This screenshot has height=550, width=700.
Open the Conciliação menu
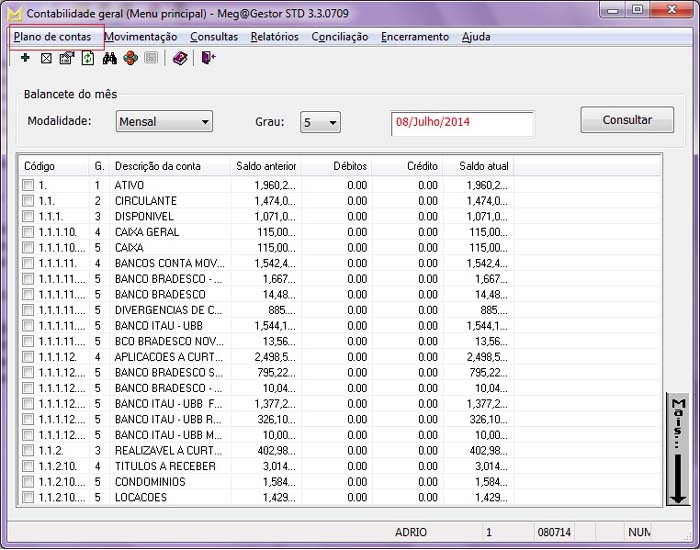click(339, 37)
